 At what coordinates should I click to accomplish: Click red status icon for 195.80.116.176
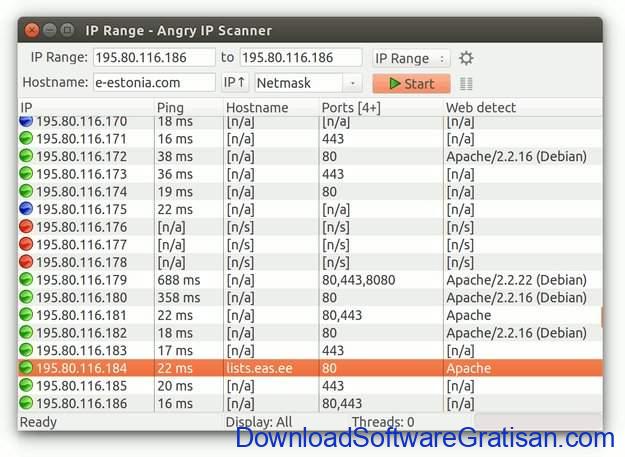26,226
